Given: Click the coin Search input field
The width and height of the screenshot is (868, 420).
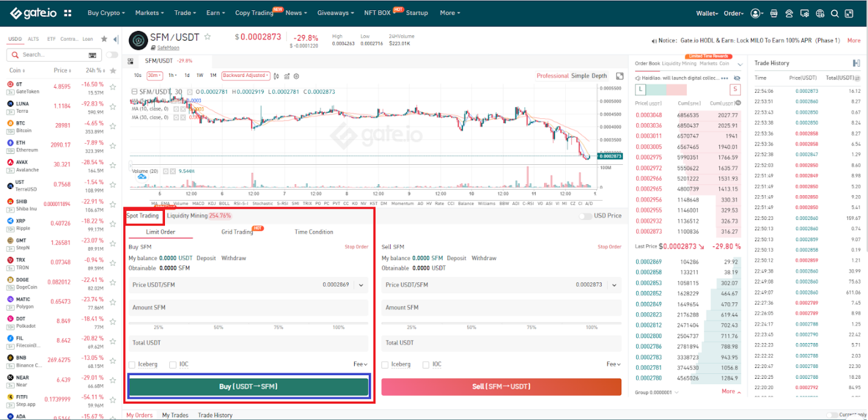Looking at the screenshot, I should (x=53, y=55).
